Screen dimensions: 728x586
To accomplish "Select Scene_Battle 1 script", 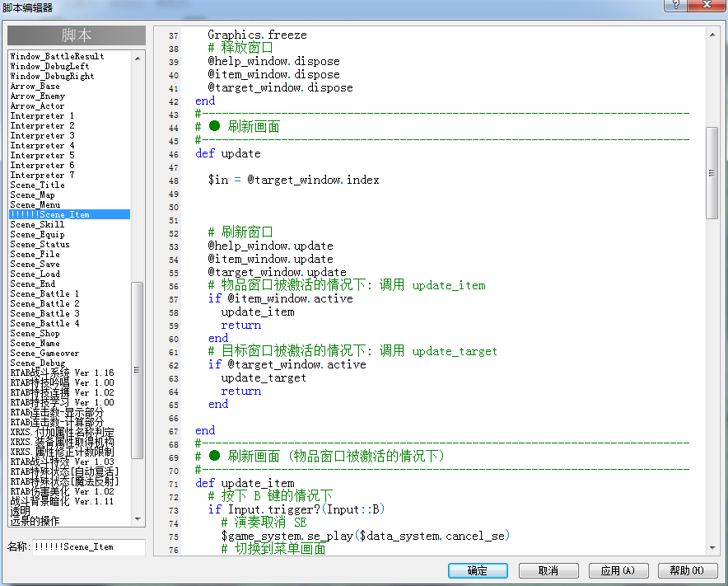I will click(x=44, y=293).
